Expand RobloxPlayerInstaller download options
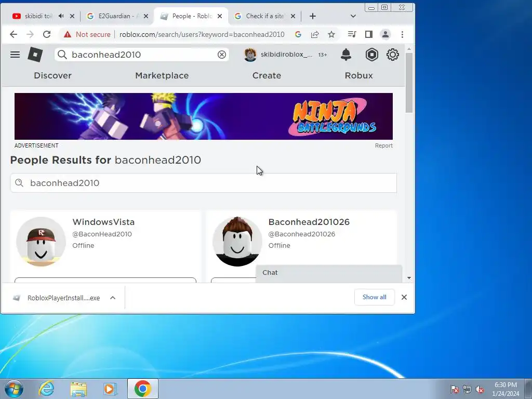Screen dimensions: 532x399 (113, 298)
